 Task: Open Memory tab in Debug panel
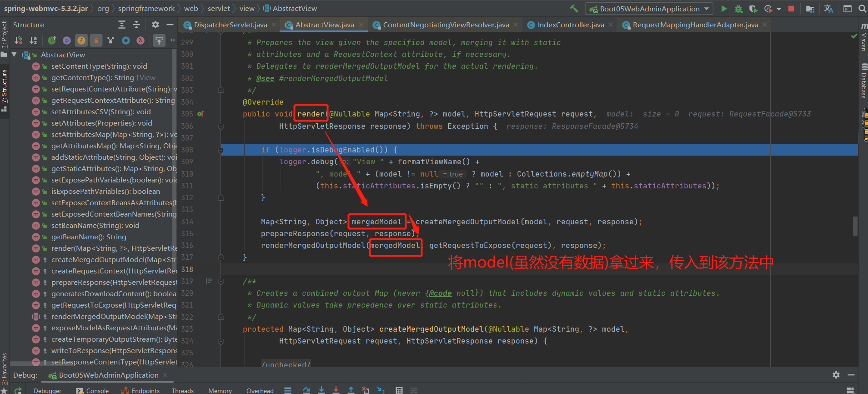(220, 390)
